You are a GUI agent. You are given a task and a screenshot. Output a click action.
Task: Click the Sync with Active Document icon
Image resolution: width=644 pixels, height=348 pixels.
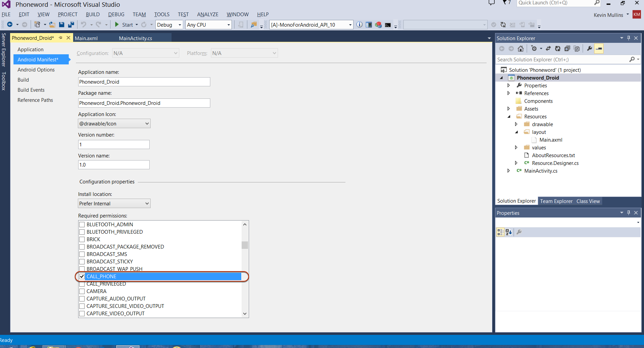[x=548, y=49]
